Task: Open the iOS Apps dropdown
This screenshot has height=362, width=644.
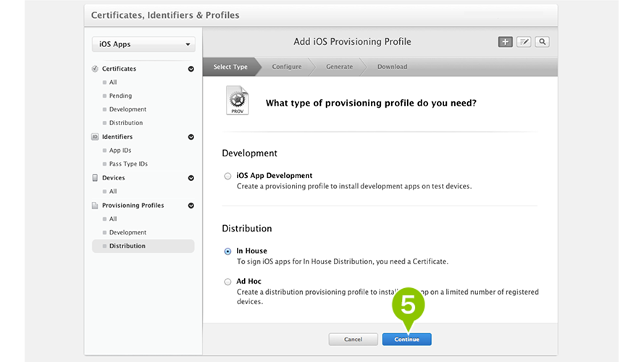Action: (143, 44)
